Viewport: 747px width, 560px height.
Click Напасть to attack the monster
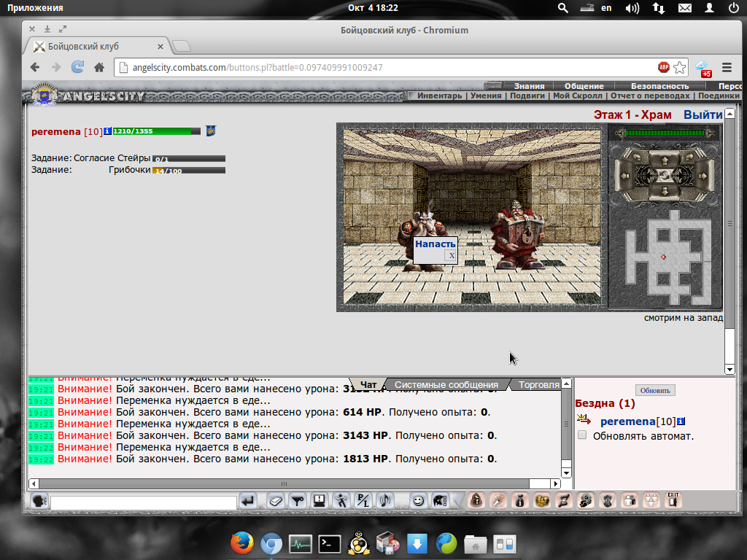[x=435, y=244]
